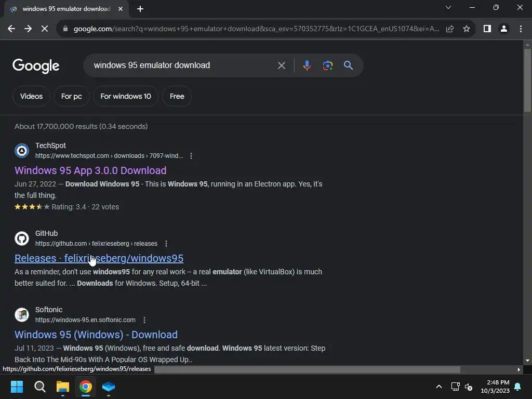532x399 pixels.
Task: Click the TechSpot URL breadcrumb
Action: pos(109,156)
